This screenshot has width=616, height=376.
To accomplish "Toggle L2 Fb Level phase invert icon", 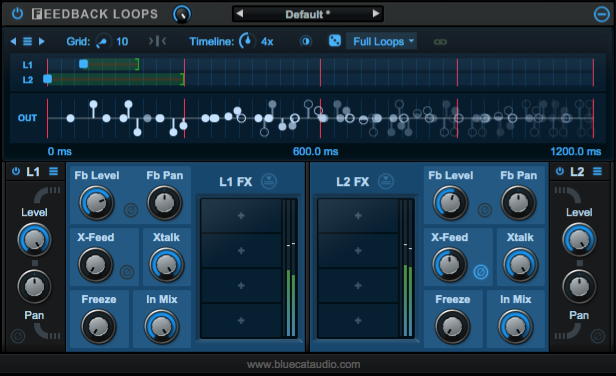I will (485, 210).
